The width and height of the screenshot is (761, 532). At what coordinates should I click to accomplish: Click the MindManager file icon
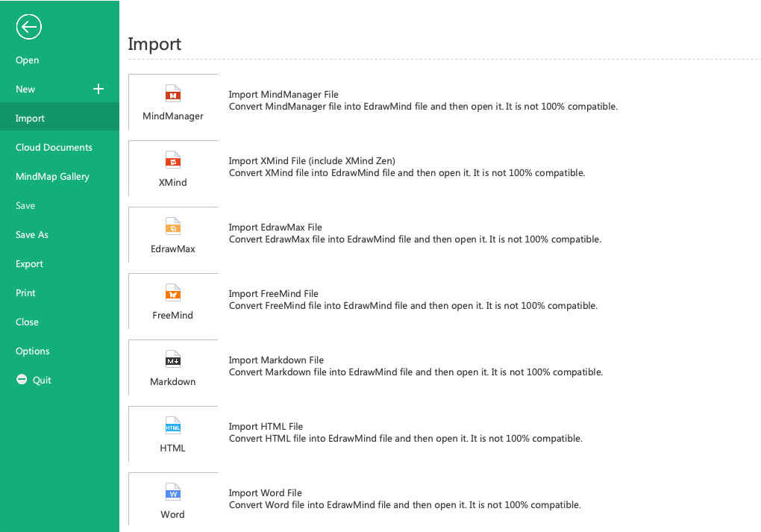point(173,94)
